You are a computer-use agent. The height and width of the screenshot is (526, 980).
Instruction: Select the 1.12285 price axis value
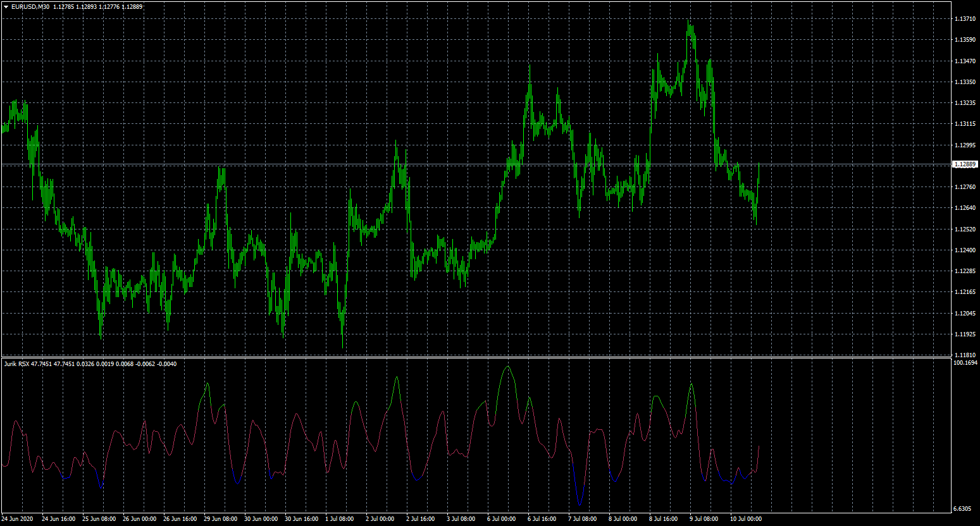964,271
